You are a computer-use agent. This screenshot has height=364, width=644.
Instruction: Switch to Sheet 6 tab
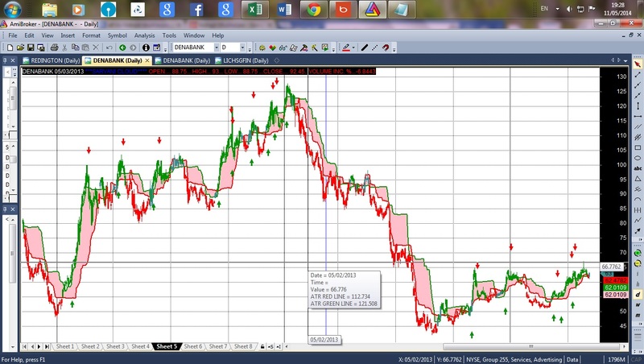(192, 346)
